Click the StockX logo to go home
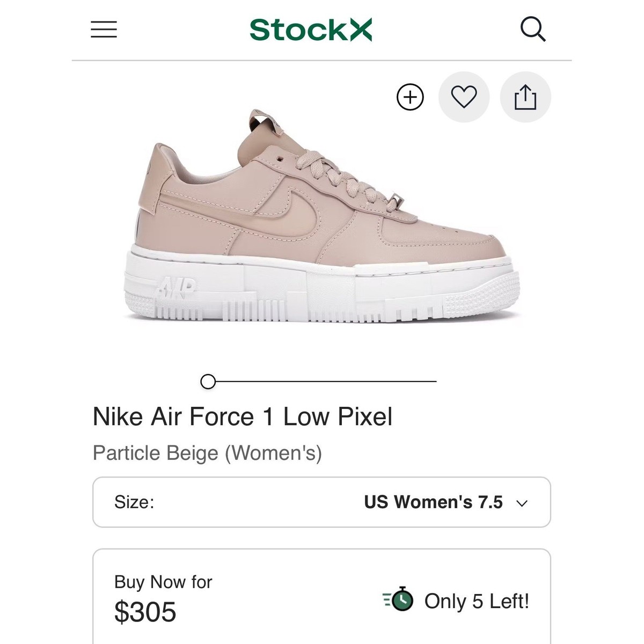Screen dimensions: 644x644 pos(311,30)
